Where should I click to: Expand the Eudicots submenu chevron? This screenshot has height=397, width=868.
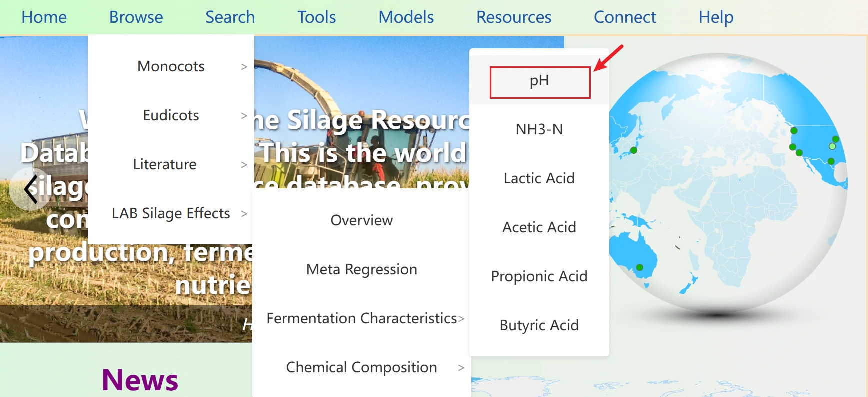click(x=244, y=116)
